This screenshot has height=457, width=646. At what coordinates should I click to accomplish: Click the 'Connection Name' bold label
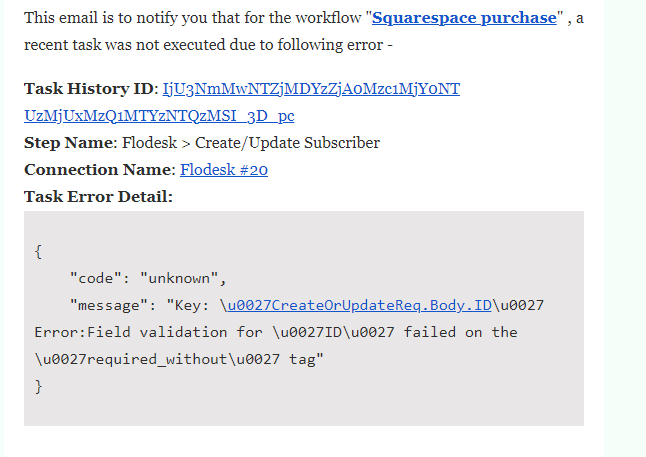coord(97,170)
